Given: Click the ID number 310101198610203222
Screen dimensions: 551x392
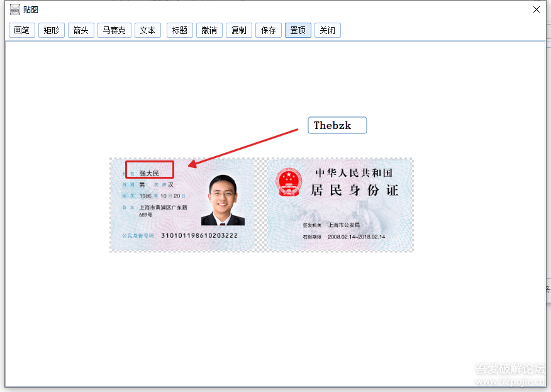Looking at the screenshot, I should (199, 235).
